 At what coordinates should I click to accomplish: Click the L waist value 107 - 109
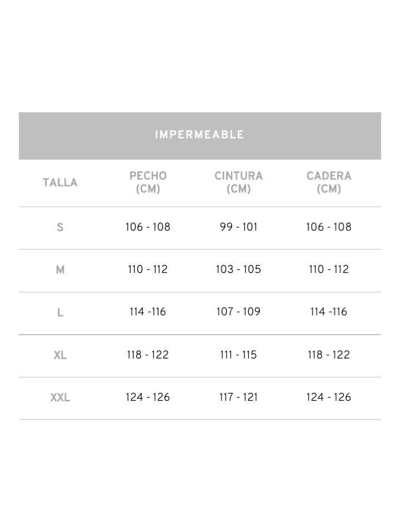(x=239, y=311)
